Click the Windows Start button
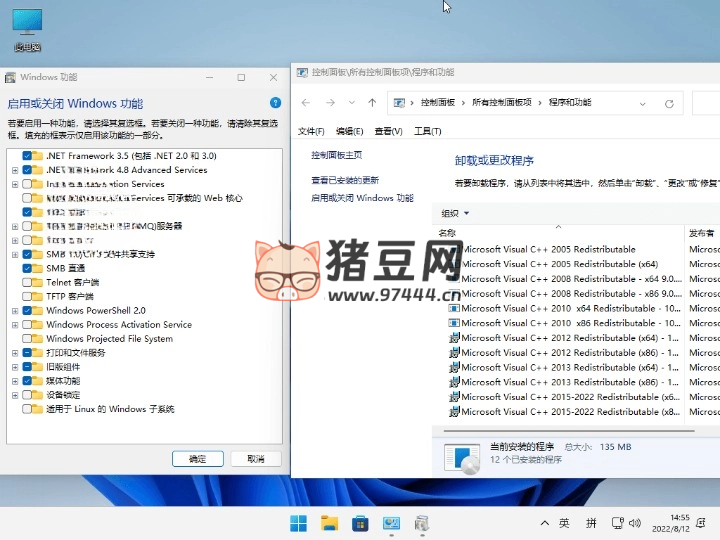Viewport: 720px width, 540px height. pyautogui.click(x=298, y=523)
